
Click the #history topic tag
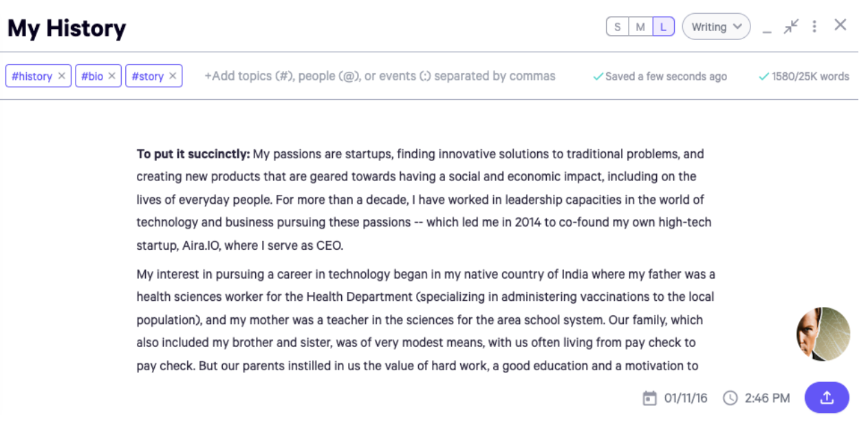click(32, 76)
